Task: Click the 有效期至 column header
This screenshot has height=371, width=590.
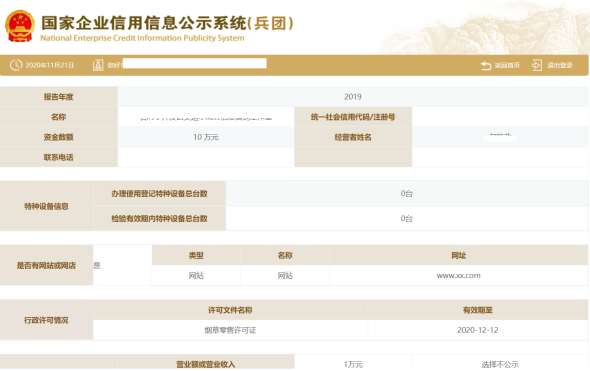Action: [478, 310]
